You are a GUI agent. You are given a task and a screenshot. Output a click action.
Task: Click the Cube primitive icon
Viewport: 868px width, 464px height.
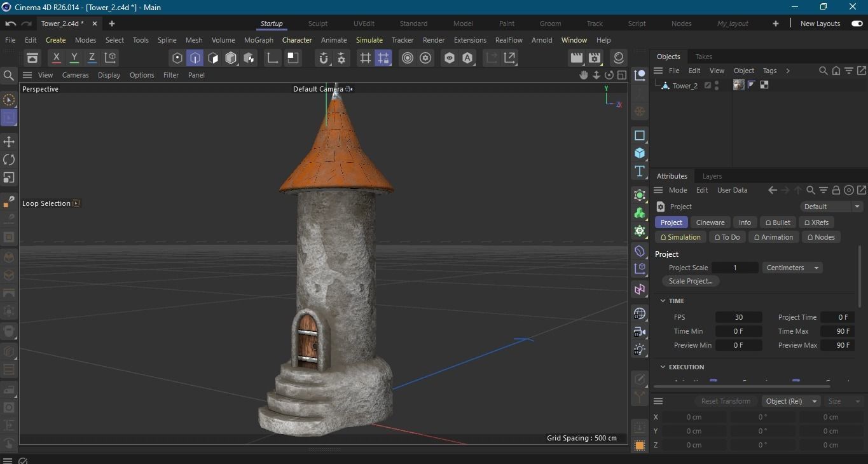[x=640, y=153]
